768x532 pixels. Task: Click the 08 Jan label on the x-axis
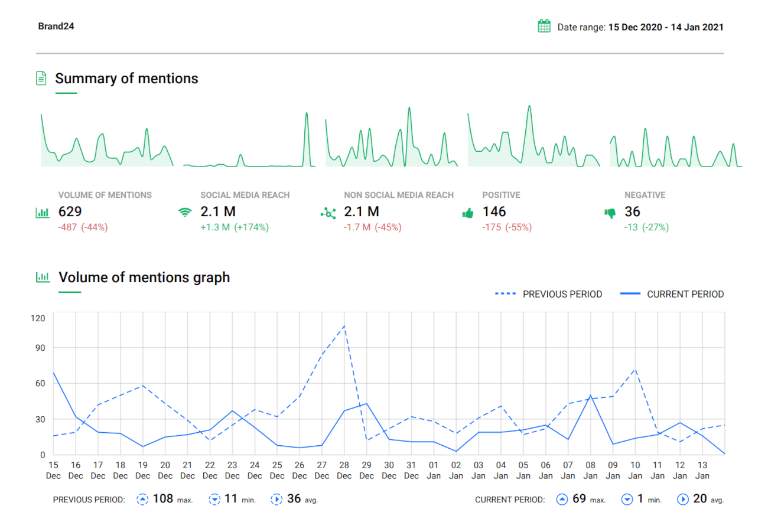tap(590, 471)
